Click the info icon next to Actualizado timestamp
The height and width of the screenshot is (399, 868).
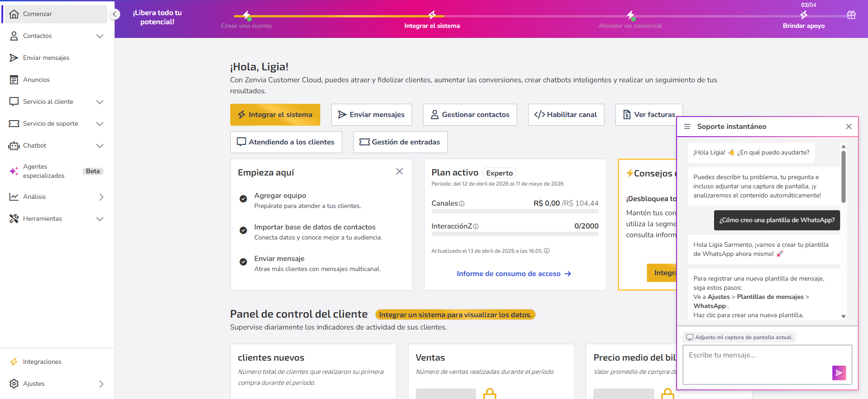coord(547,251)
